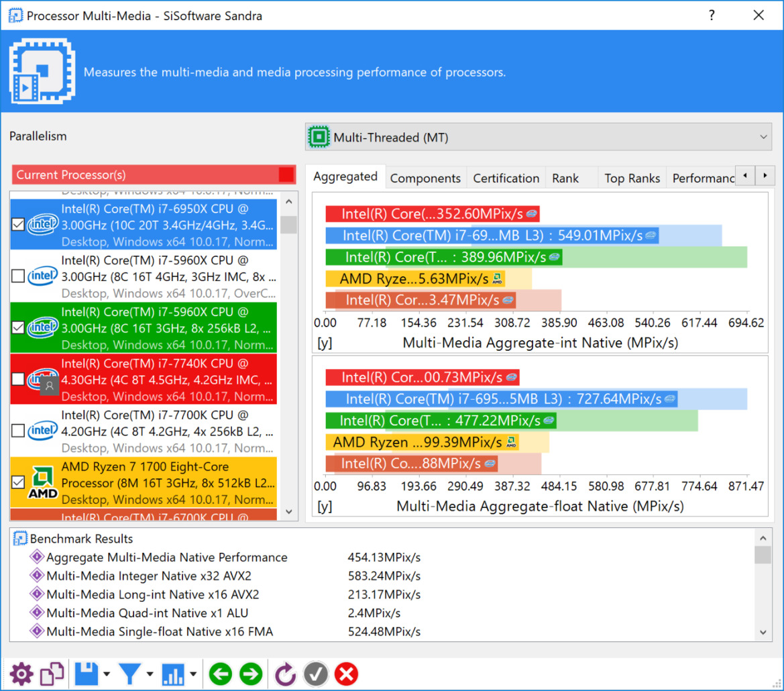This screenshot has width=784, height=691.
Task: Switch to the Components tab
Action: pos(425,178)
